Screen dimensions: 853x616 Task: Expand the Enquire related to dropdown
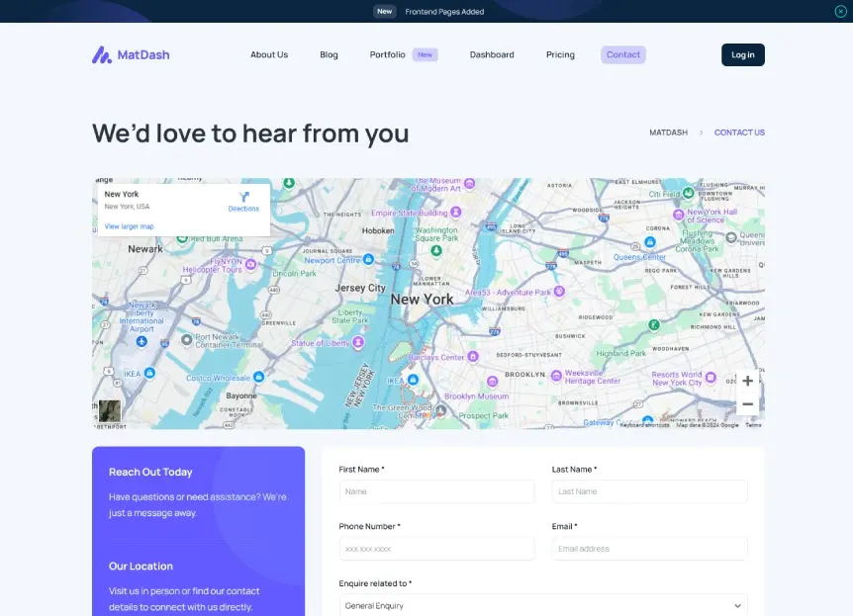tap(542, 605)
